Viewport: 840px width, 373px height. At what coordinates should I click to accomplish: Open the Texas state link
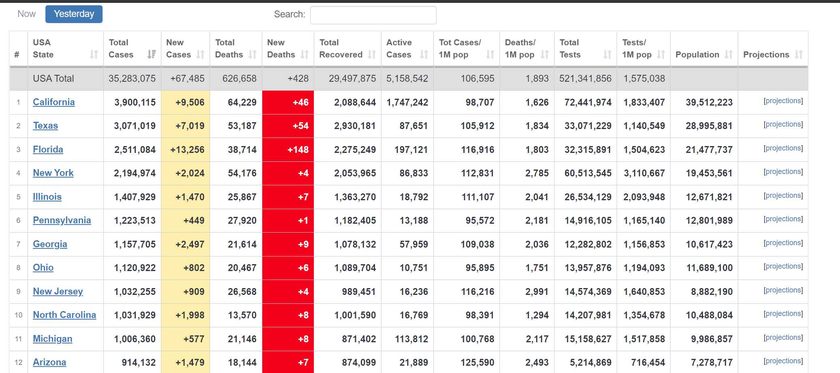45,126
